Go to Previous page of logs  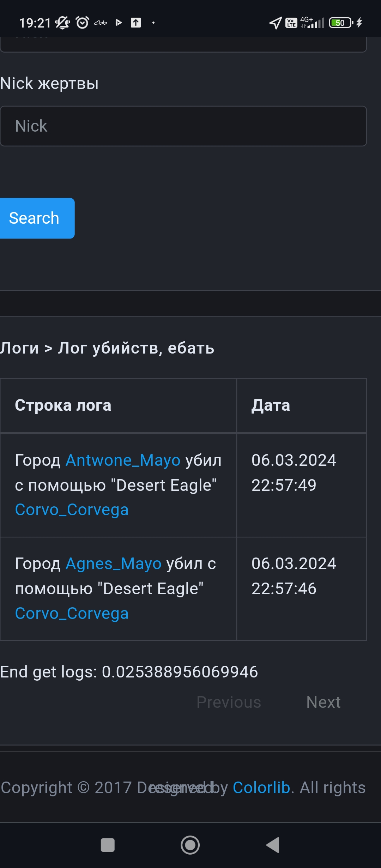coord(229,702)
